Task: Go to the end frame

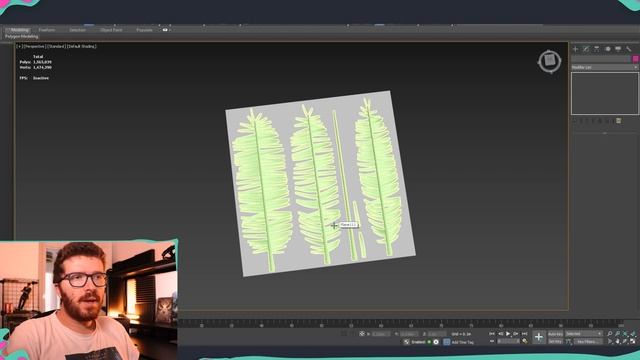Action: click(524, 334)
